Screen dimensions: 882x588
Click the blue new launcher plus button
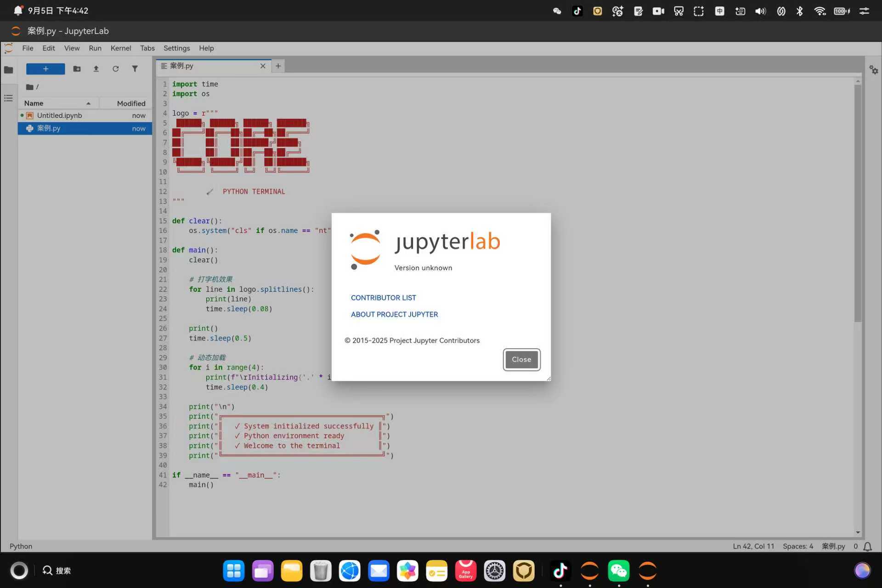45,69
